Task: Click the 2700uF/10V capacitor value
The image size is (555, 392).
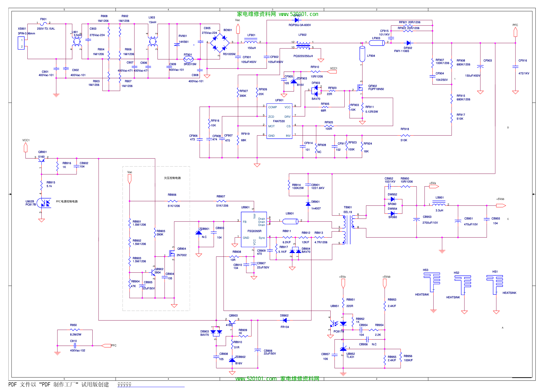Action: (430, 223)
